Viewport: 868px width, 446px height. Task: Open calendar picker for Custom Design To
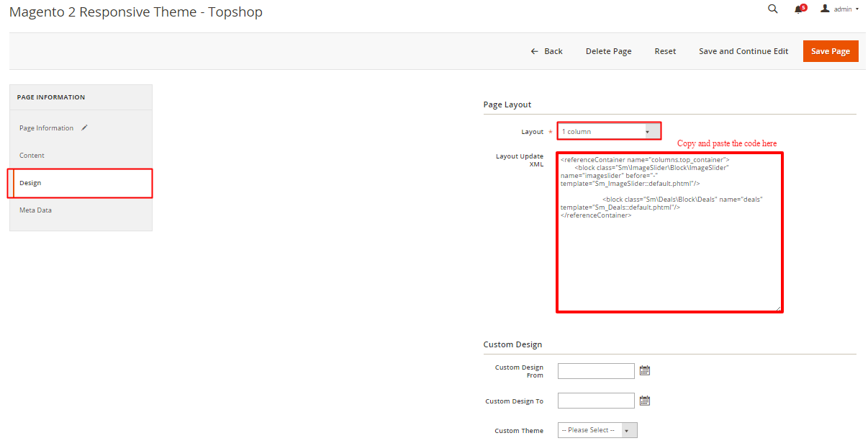point(645,401)
